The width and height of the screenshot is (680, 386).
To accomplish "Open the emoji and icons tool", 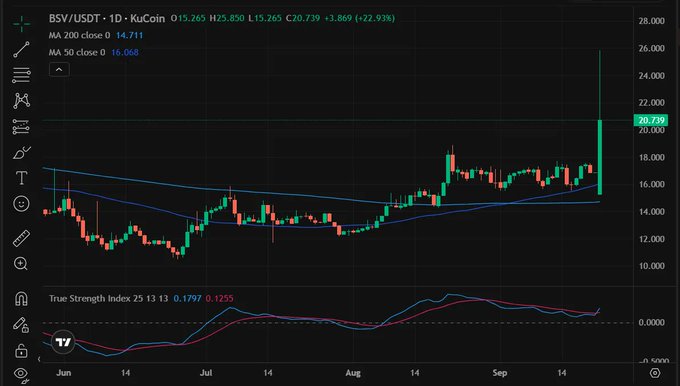I will (x=21, y=203).
